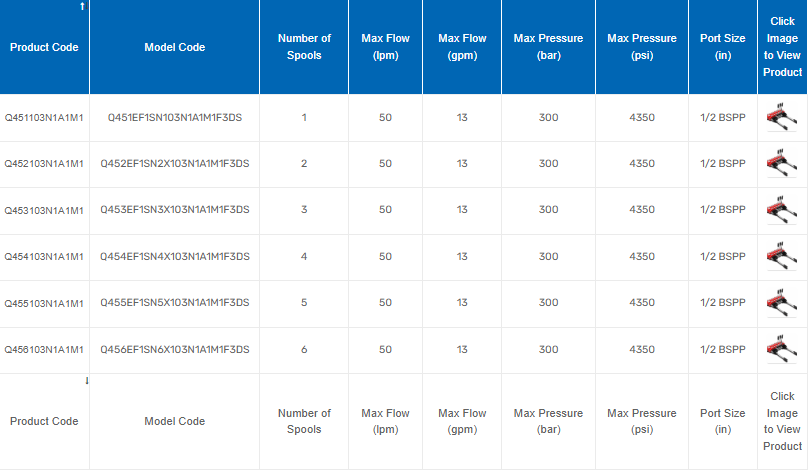Open product image for Q453103N1A1M1 row
The image size is (808, 470).
tap(782, 209)
